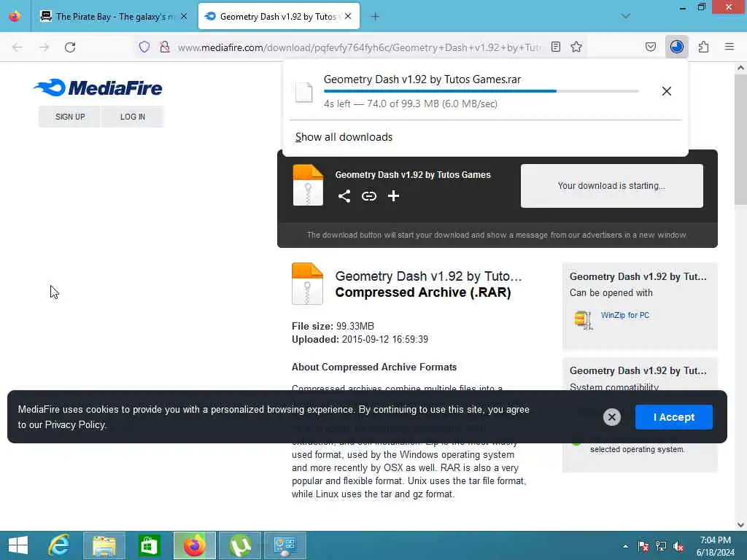Click About Compressed Archive Formats heading
Image resolution: width=747 pixels, height=560 pixels.
(374, 367)
